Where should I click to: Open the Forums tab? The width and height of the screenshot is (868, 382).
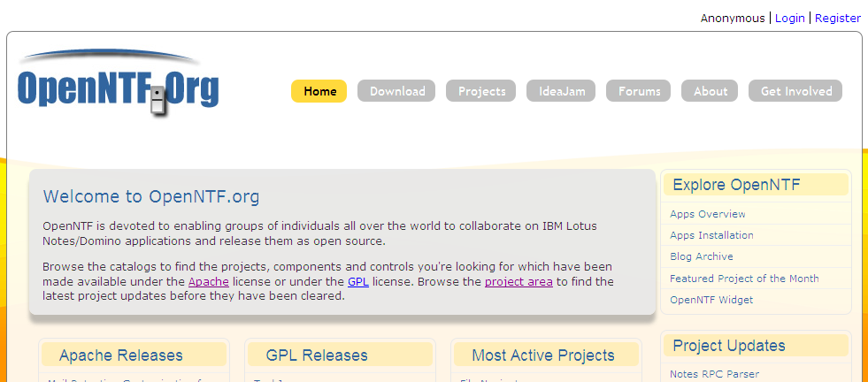(x=638, y=91)
